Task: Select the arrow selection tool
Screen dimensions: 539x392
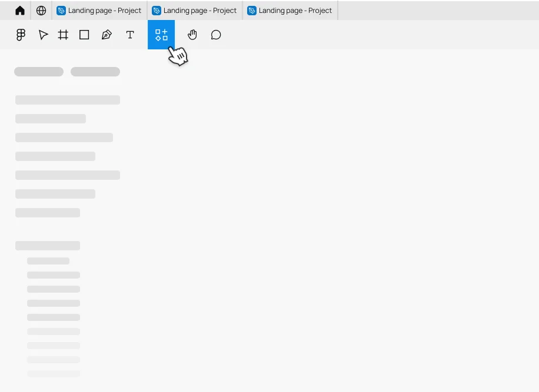Action: (x=42, y=35)
